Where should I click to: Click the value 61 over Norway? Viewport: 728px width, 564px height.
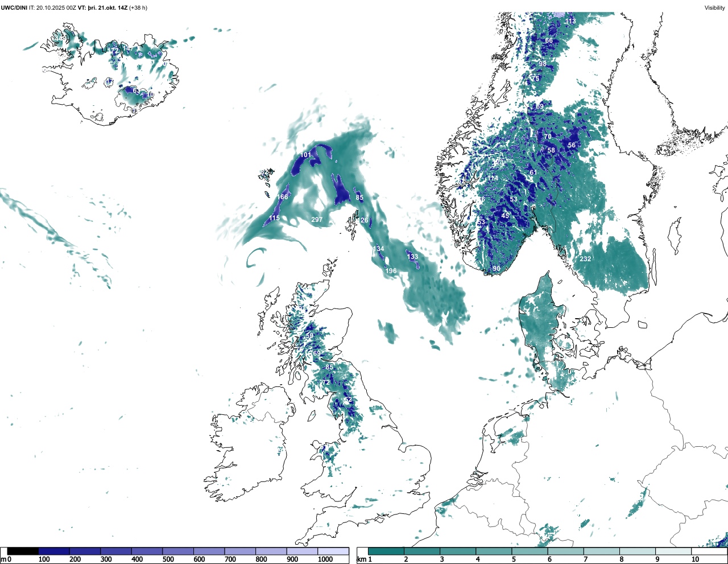pos(533,173)
